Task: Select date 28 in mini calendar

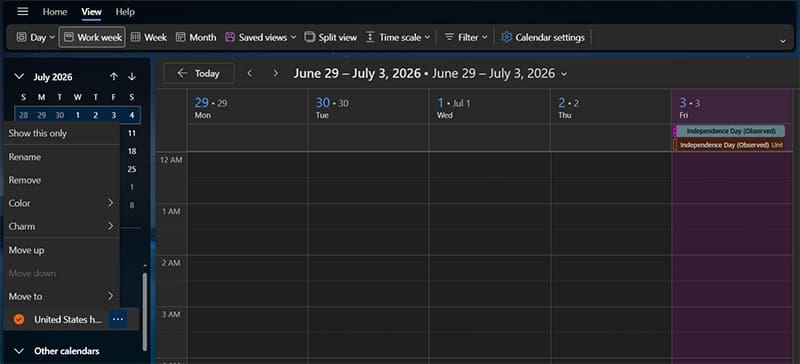Action: pyautogui.click(x=23, y=115)
